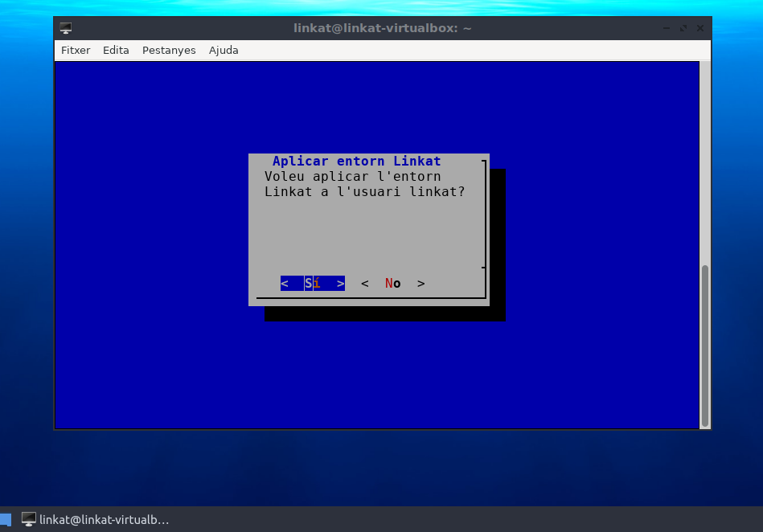Click the terminal vertical scrollbar handle
Image resolution: width=763 pixels, height=532 pixels.
705,346
